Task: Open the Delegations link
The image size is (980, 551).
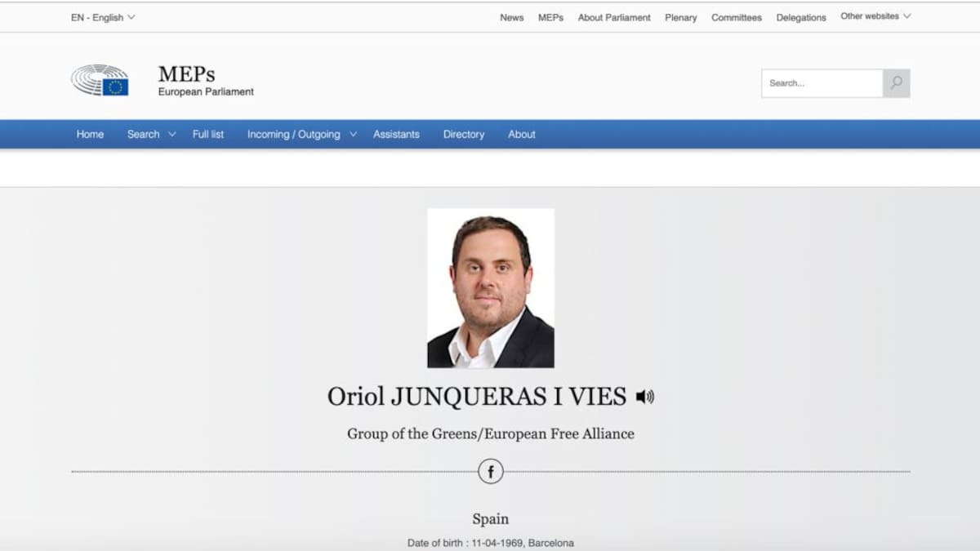Action: coord(801,17)
